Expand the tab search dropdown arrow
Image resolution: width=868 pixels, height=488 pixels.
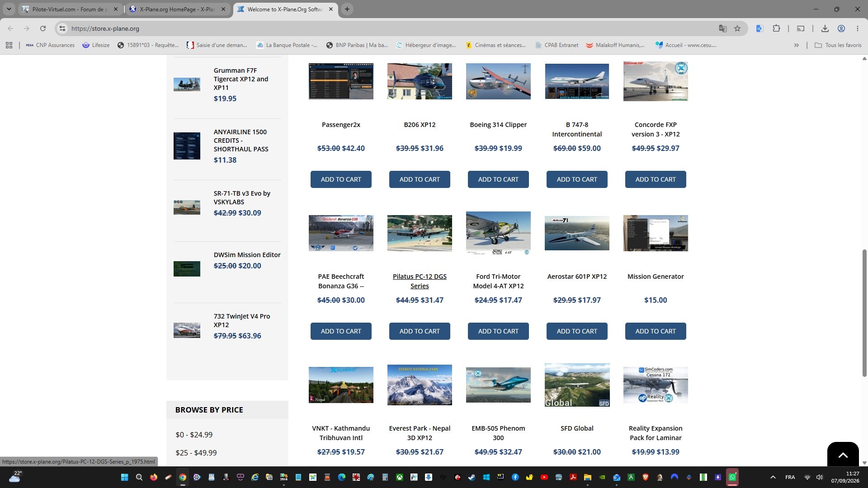9,9
